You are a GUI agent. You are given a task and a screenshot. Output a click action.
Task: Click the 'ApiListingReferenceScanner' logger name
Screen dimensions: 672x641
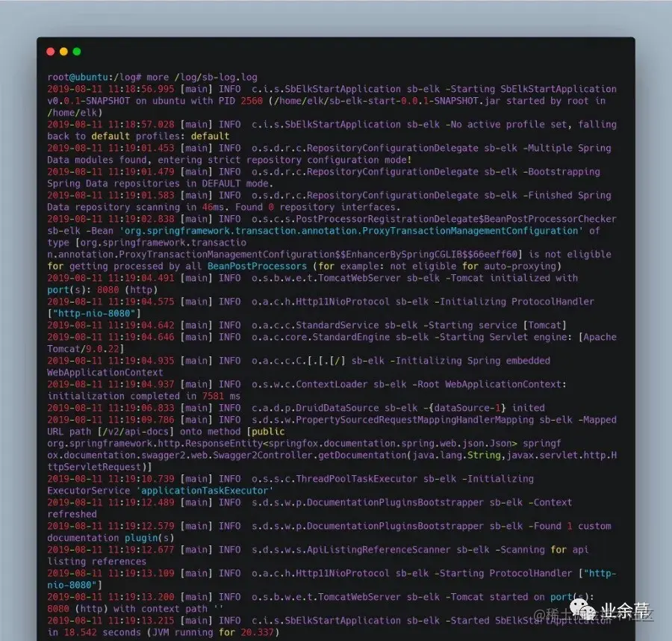pos(379,550)
